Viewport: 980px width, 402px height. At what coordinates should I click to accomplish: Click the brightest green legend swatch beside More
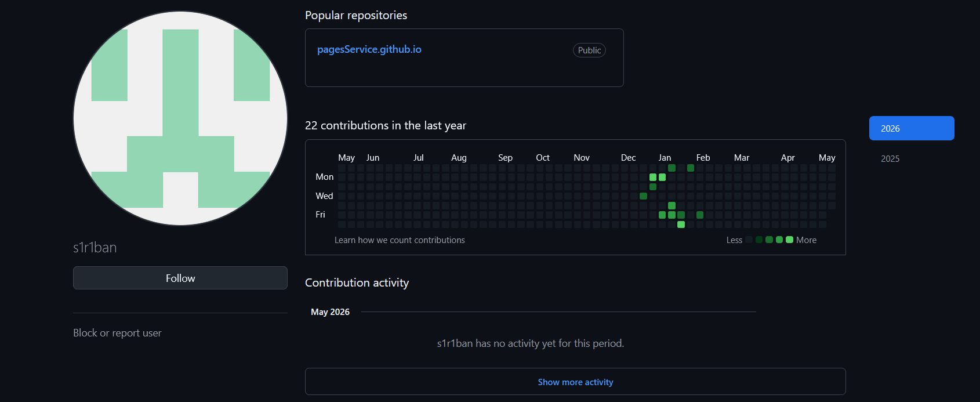point(789,240)
